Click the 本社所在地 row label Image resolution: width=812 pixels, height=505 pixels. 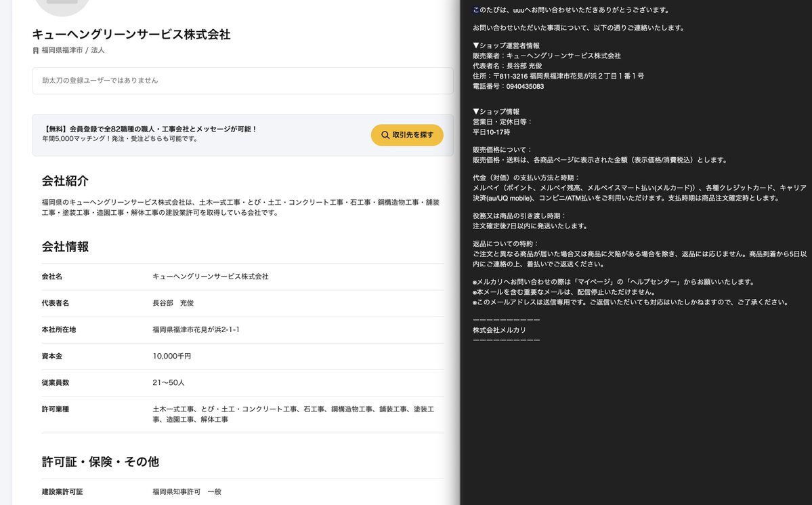click(x=58, y=329)
